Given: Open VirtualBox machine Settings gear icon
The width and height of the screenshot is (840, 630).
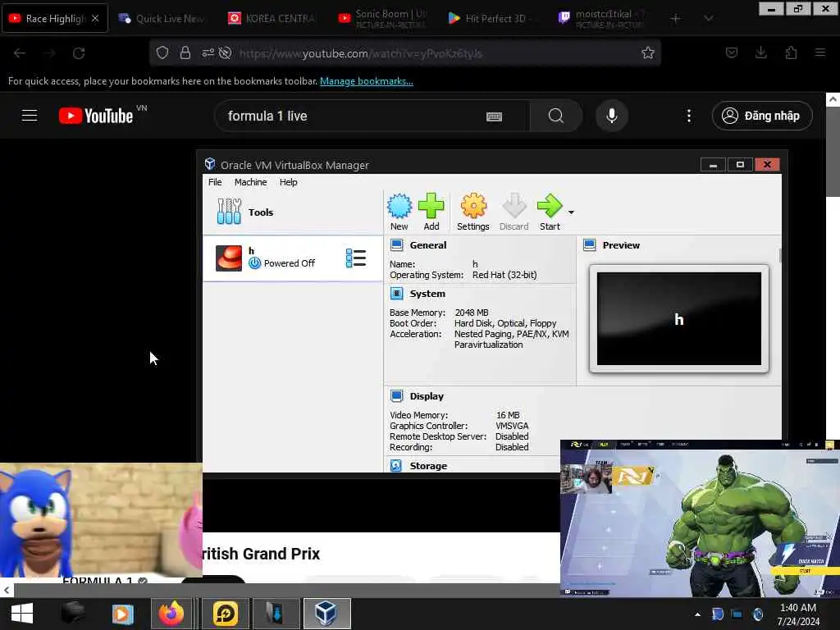Looking at the screenshot, I should click(473, 212).
